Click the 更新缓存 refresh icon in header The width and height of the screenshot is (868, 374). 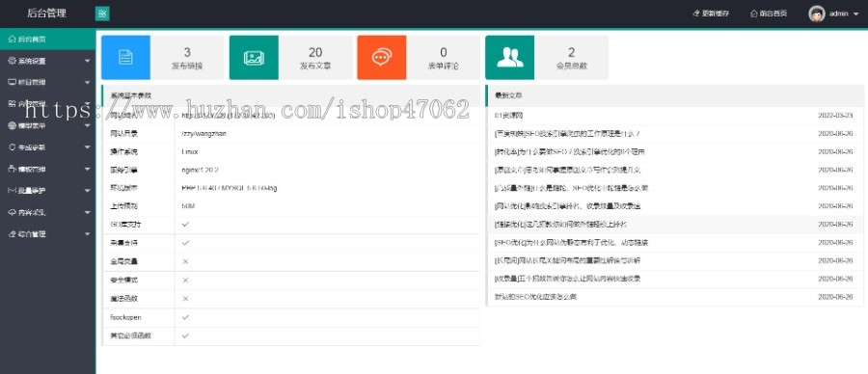695,13
